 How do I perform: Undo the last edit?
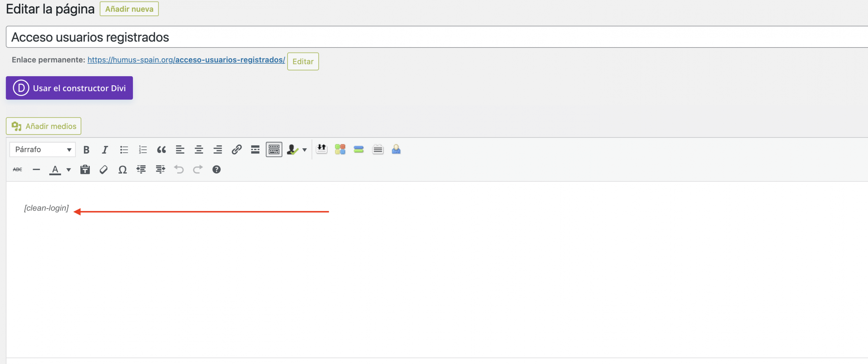(x=179, y=170)
